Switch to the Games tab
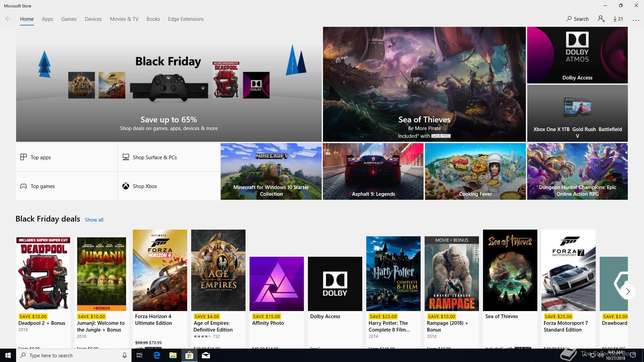This screenshot has width=644, height=362. (69, 19)
